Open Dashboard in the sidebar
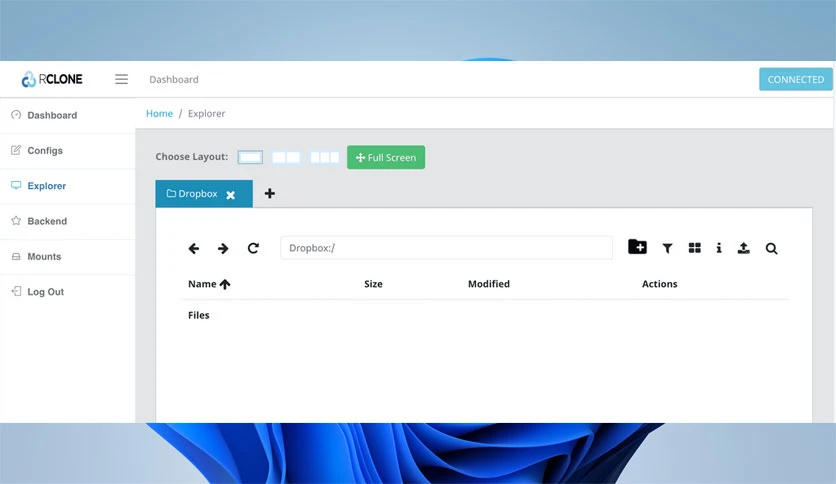Image resolution: width=836 pixels, height=484 pixels. pos(68,115)
